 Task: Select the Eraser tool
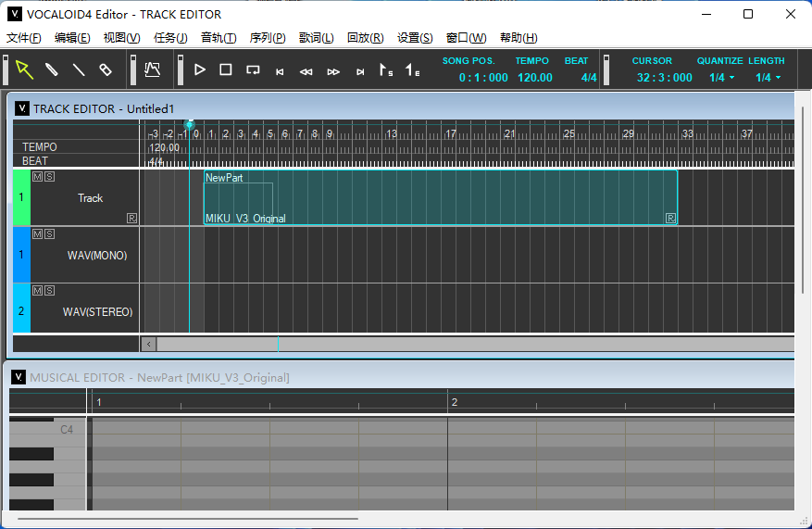pyautogui.click(x=106, y=69)
